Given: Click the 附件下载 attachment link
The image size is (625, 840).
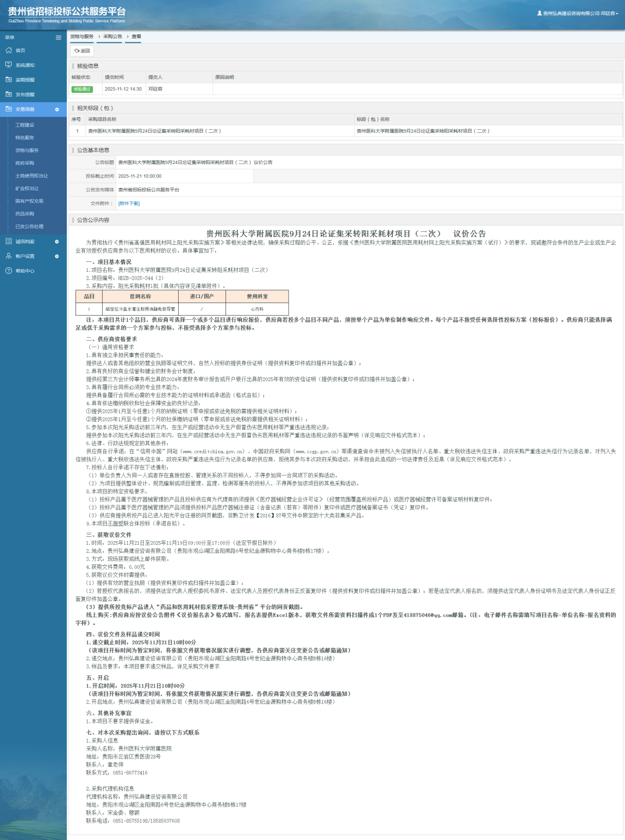Looking at the screenshot, I should pyautogui.click(x=129, y=204).
